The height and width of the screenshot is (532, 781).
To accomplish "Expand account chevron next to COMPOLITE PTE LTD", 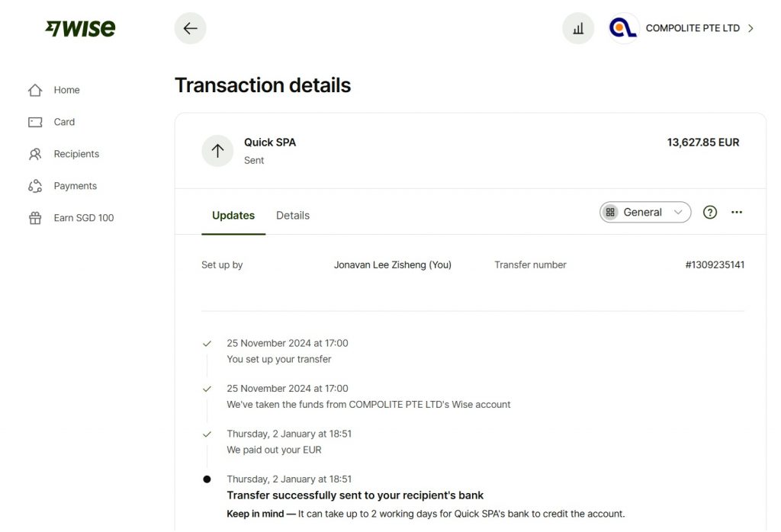I will pyautogui.click(x=750, y=28).
